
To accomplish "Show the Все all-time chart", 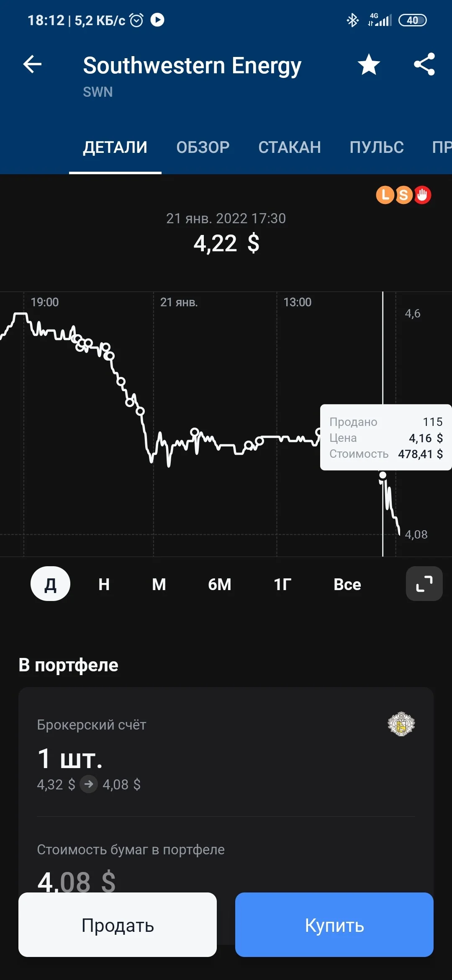I will point(347,584).
